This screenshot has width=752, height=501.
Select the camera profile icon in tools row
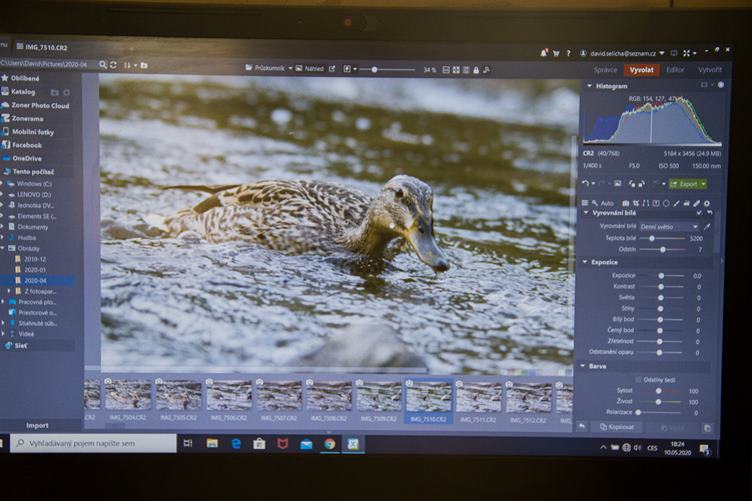(x=625, y=203)
